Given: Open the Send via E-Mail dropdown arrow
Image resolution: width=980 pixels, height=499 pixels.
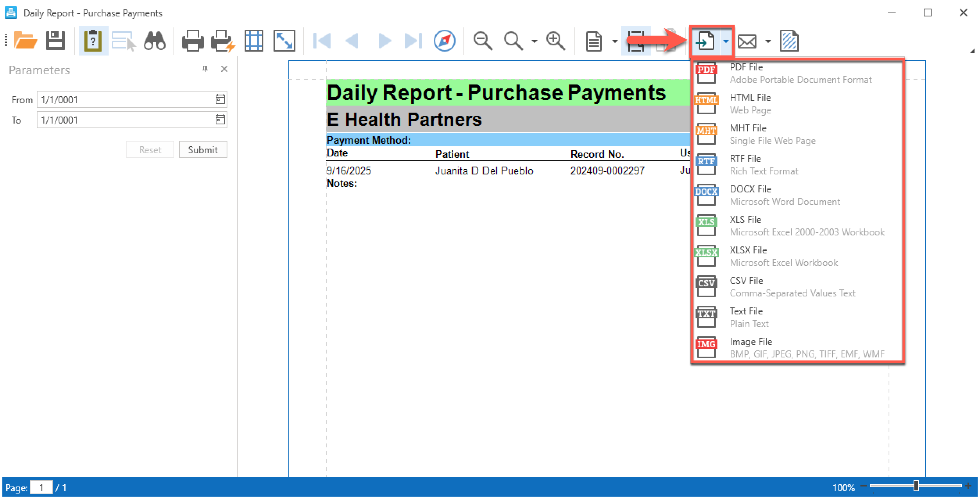Looking at the screenshot, I should [x=768, y=41].
